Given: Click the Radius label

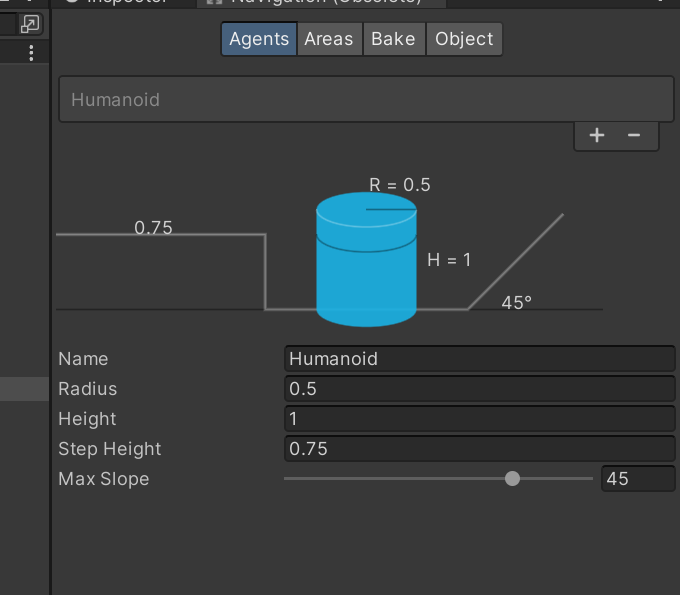Looking at the screenshot, I should pyautogui.click(x=88, y=389).
